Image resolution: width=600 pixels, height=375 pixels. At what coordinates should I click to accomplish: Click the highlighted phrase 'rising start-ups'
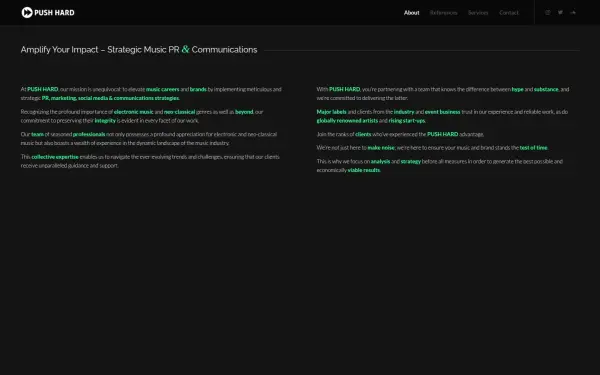[x=407, y=121]
